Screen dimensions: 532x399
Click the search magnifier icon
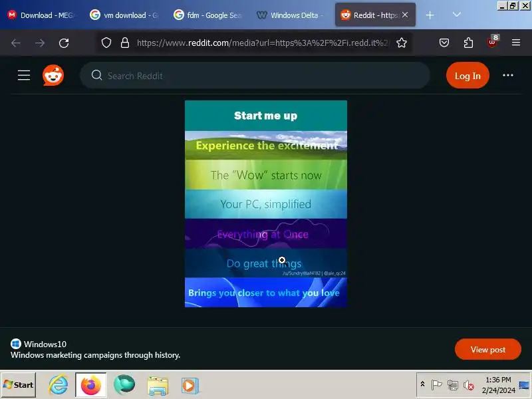click(x=96, y=75)
